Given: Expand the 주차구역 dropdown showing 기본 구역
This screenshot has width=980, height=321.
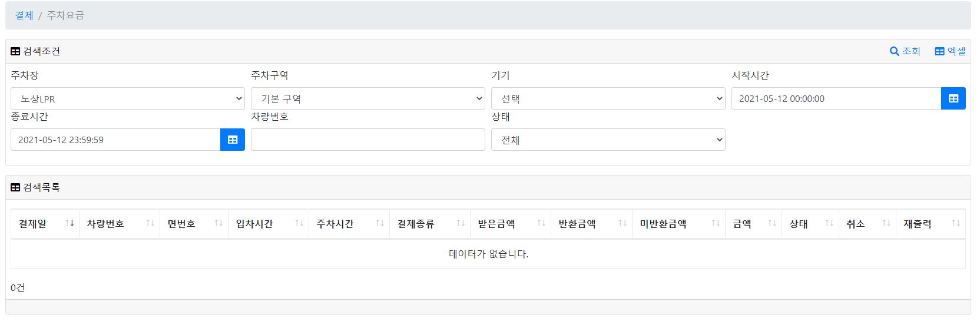Looking at the screenshot, I should point(368,98).
